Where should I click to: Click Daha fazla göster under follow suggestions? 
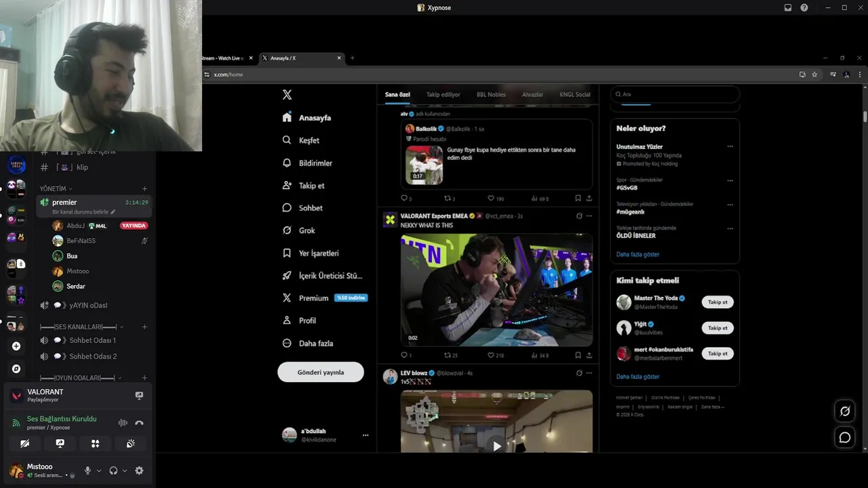(637, 376)
